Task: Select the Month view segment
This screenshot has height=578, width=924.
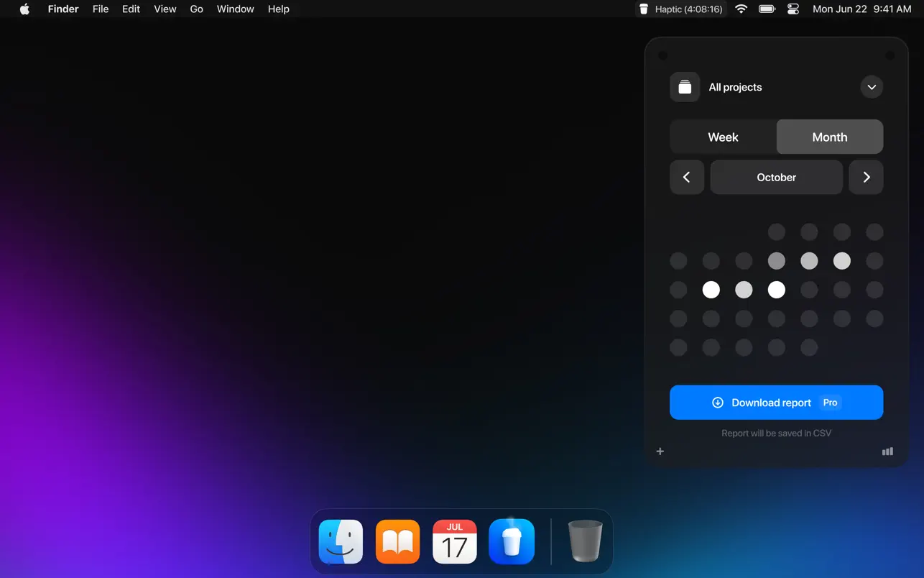Action: [829, 137]
